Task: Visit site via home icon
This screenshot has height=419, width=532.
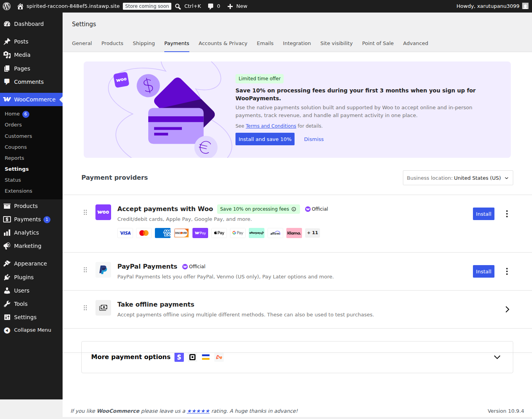Action: (x=20, y=6)
